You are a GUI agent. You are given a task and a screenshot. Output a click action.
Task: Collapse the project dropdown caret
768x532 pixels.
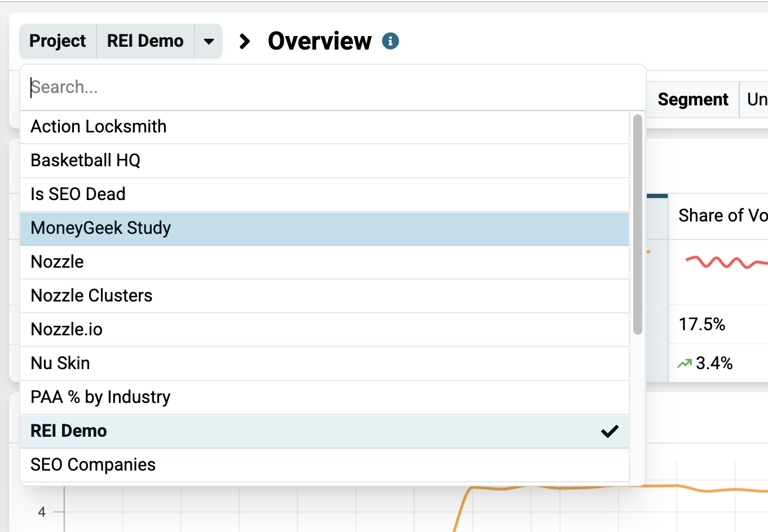point(209,41)
